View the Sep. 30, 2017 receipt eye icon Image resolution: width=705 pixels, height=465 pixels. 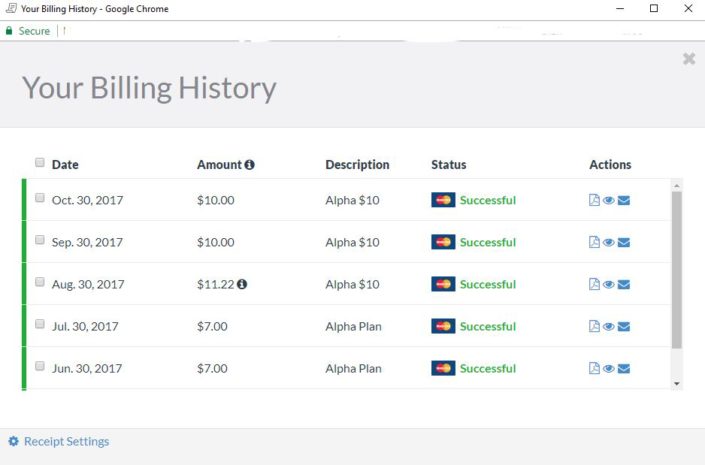click(609, 242)
